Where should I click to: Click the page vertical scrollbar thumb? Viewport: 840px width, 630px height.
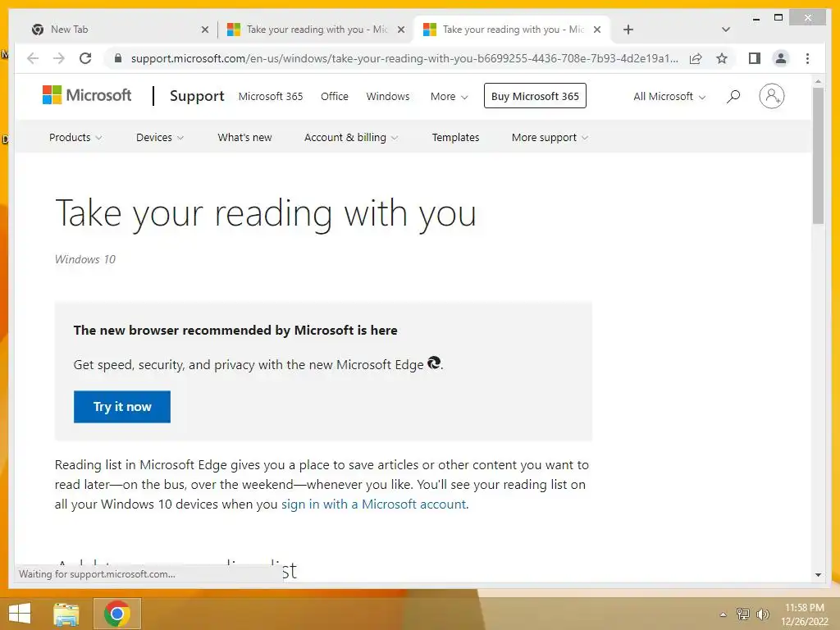click(818, 155)
